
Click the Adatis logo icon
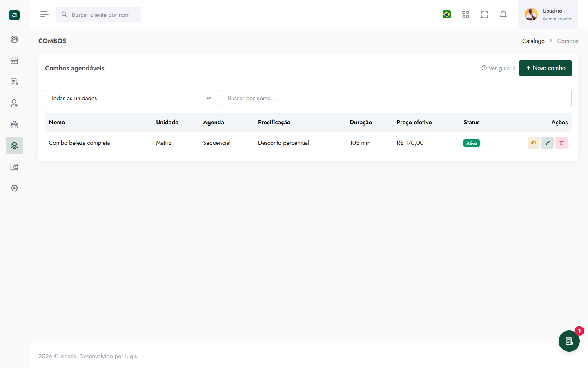(x=14, y=15)
